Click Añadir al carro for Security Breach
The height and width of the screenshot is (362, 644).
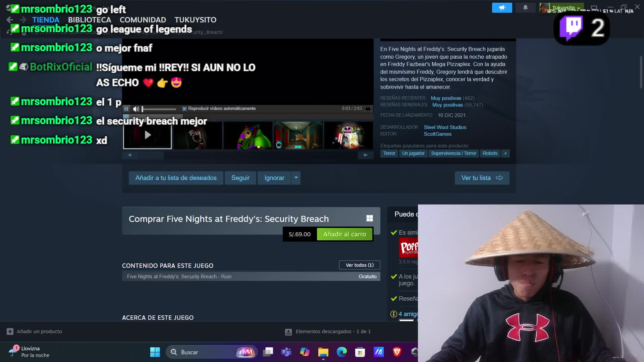coord(344,234)
